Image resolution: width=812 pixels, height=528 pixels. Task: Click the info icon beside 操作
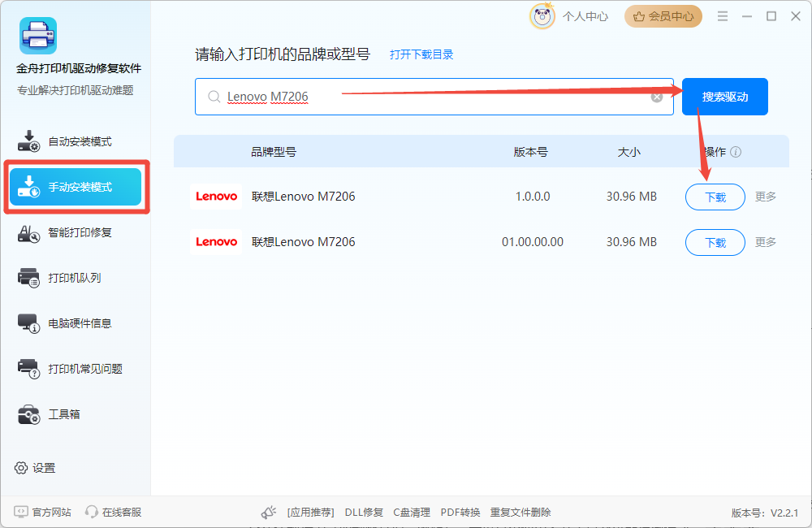736,152
